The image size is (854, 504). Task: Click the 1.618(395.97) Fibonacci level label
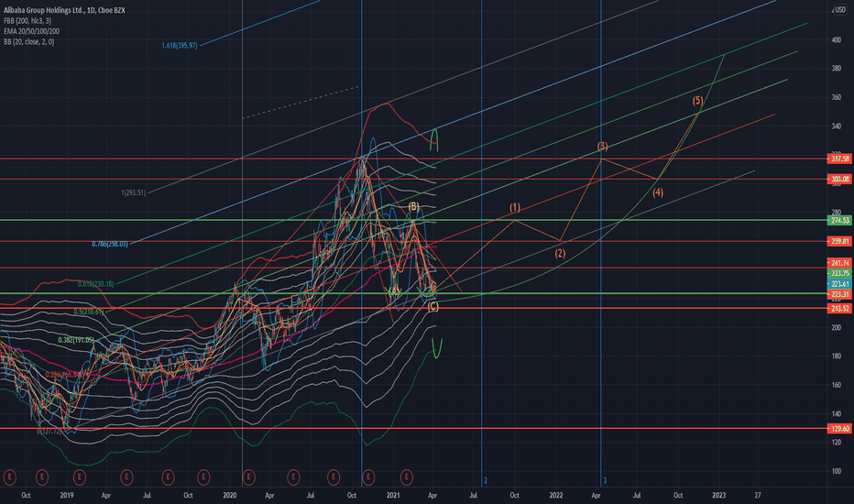(x=180, y=45)
